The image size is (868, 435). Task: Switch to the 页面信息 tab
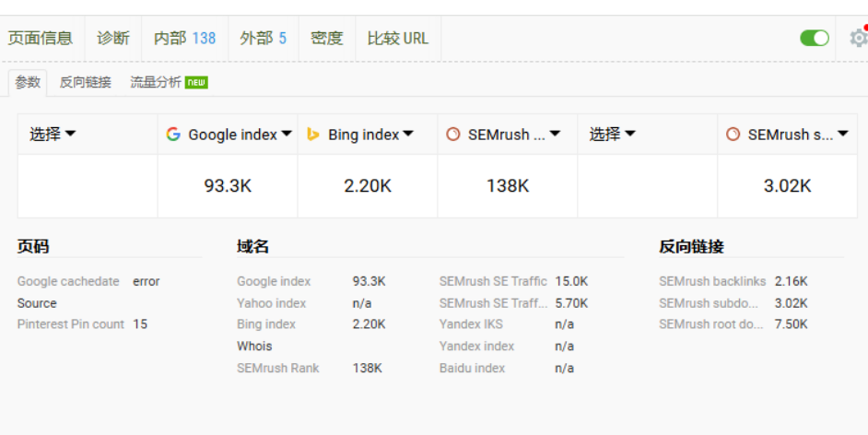click(x=41, y=38)
